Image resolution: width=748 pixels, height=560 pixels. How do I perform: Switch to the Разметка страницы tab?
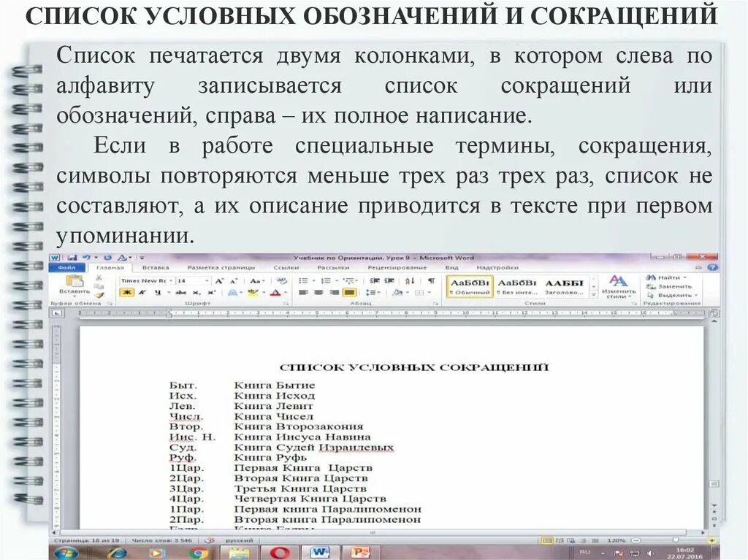221,268
